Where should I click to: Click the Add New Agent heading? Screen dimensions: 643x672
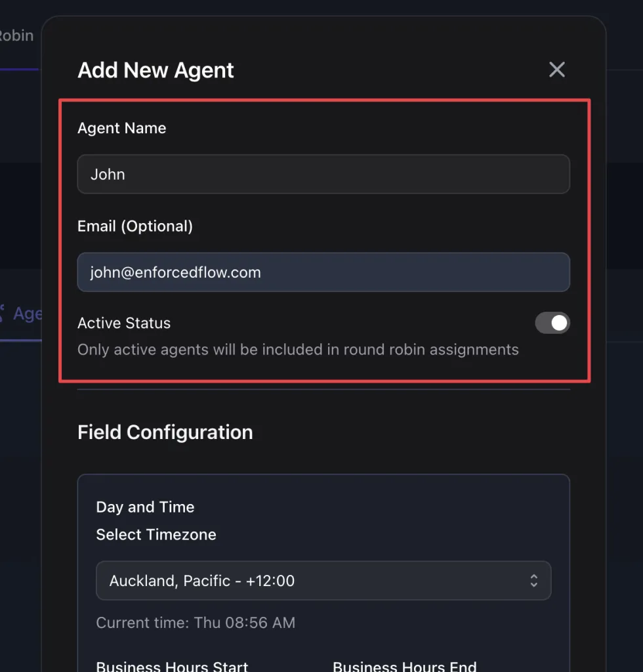(156, 70)
